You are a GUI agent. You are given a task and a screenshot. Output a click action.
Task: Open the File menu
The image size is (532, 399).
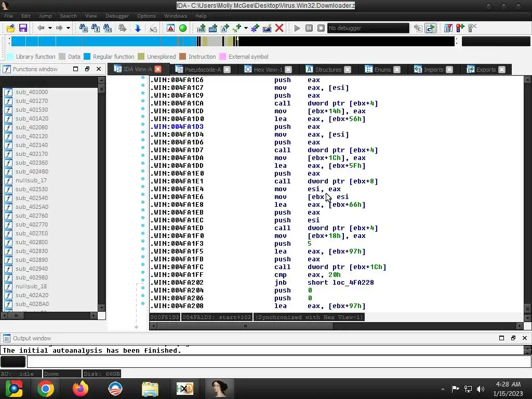[8, 16]
